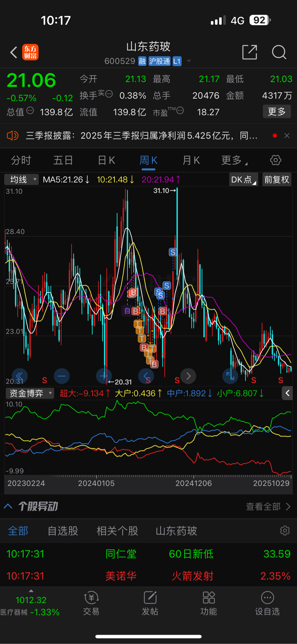Tap the battery indicator in status bar
The image size is (297, 644).
pos(260,20)
